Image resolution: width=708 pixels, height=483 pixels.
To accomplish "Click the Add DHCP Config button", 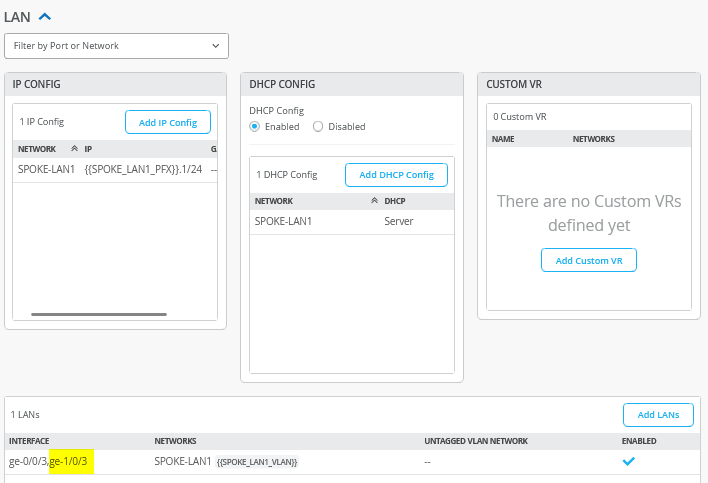I will pyautogui.click(x=396, y=175).
